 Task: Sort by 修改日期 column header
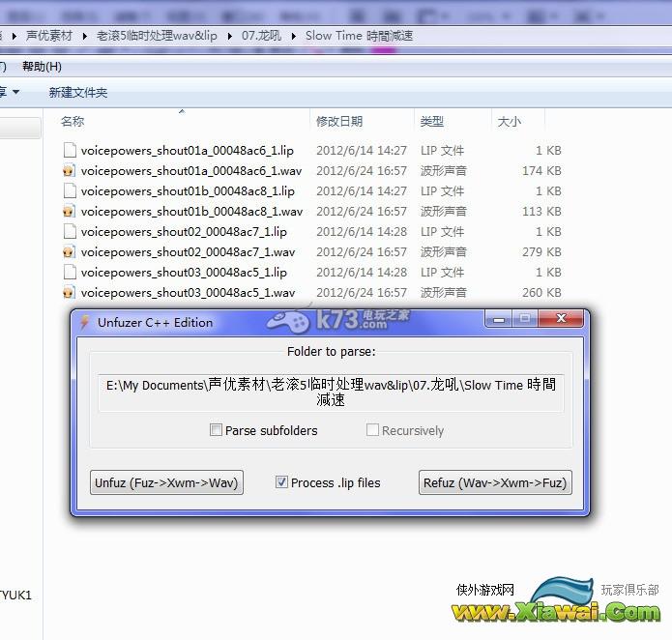click(x=339, y=122)
